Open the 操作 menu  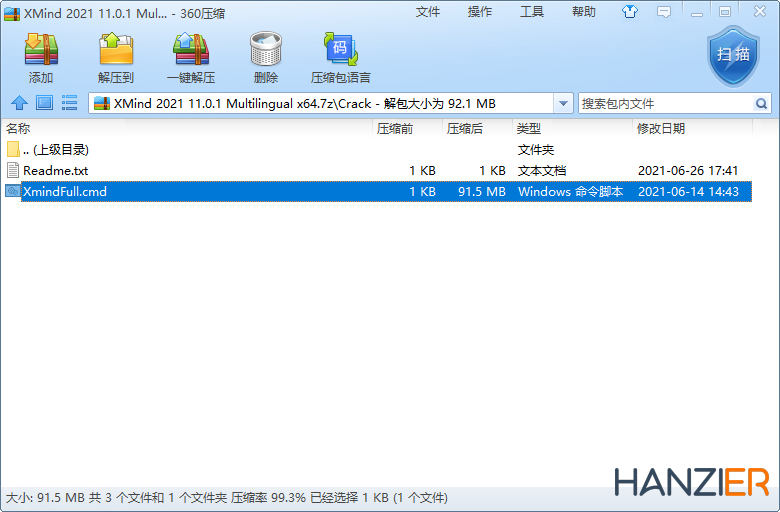(x=480, y=12)
